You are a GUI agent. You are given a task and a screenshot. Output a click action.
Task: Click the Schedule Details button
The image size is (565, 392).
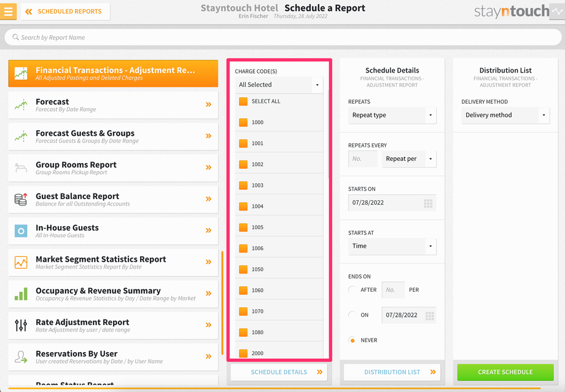coord(279,372)
